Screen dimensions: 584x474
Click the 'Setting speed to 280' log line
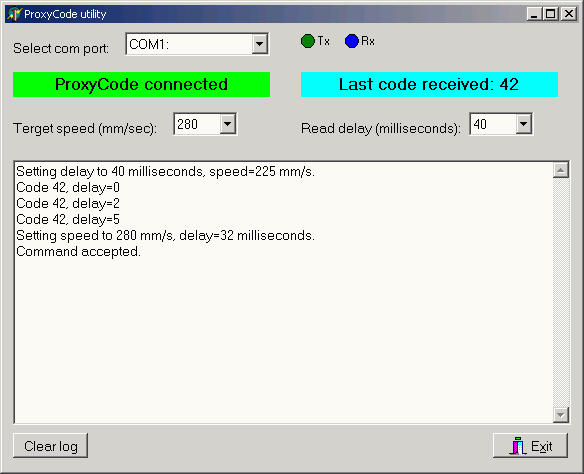165,236
